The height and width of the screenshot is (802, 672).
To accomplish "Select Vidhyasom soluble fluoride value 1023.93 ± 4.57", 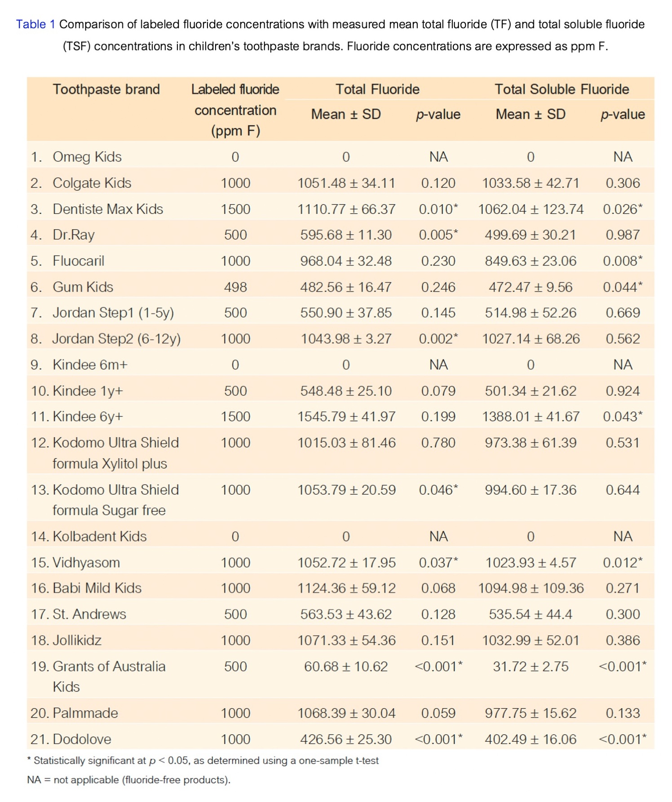I will 531,563.
